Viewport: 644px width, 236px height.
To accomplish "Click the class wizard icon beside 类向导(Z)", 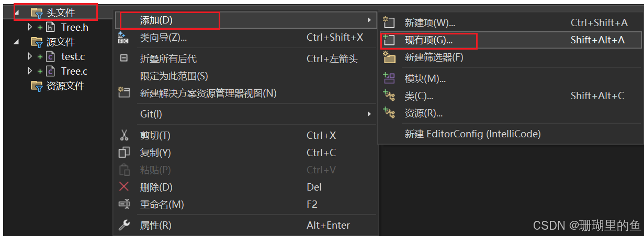I will pyautogui.click(x=124, y=37).
